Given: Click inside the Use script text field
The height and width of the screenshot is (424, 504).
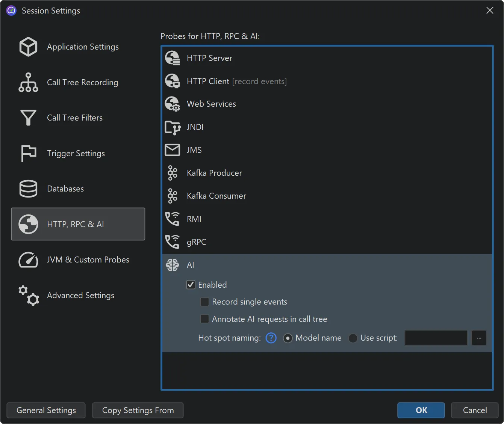Looking at the screenshot, I should point(436,338).
